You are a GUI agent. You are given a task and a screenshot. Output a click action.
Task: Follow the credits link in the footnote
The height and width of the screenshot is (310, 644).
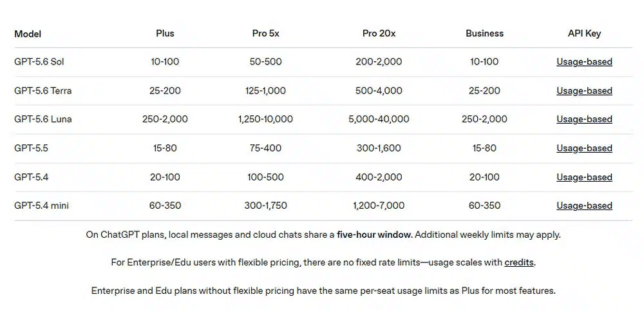(x=518, y=262)
